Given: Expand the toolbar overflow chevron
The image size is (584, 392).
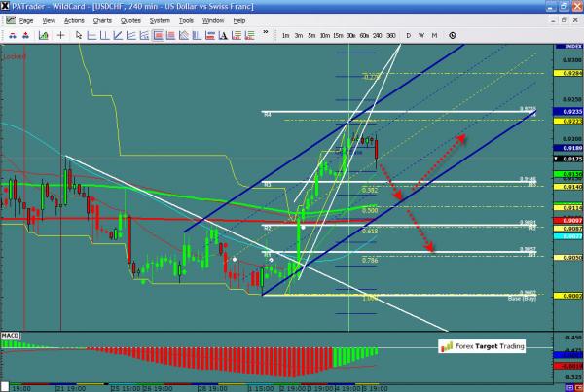Looking at the screenshot, I should click(264, 35).
